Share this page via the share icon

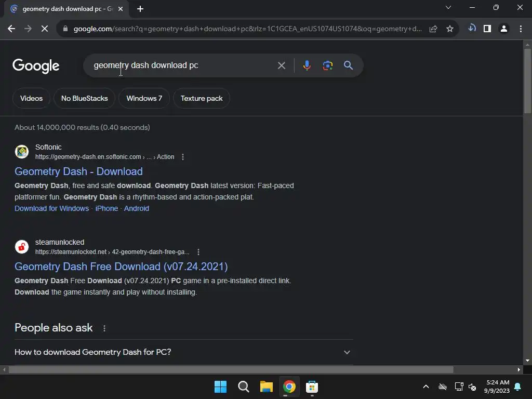(x=433, y=29)
